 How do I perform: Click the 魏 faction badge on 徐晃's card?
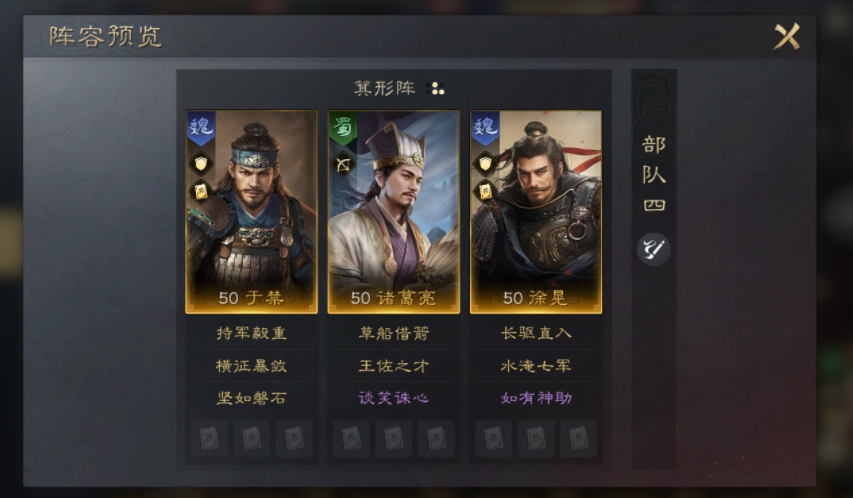click(485, 128)
